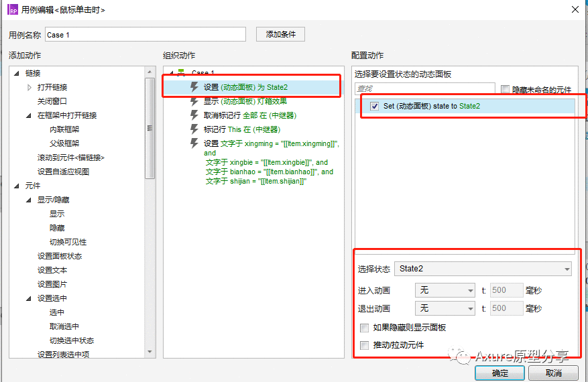Click lightning icon of 显示 (动态面板) 灯箱效果 action

click(x=194, y=101)
